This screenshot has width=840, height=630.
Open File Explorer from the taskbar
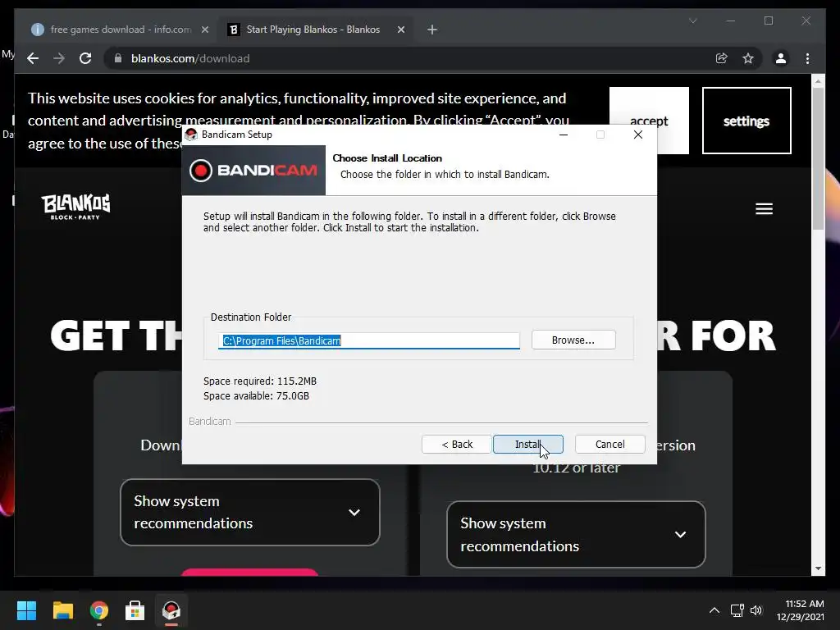click(62, 610)
